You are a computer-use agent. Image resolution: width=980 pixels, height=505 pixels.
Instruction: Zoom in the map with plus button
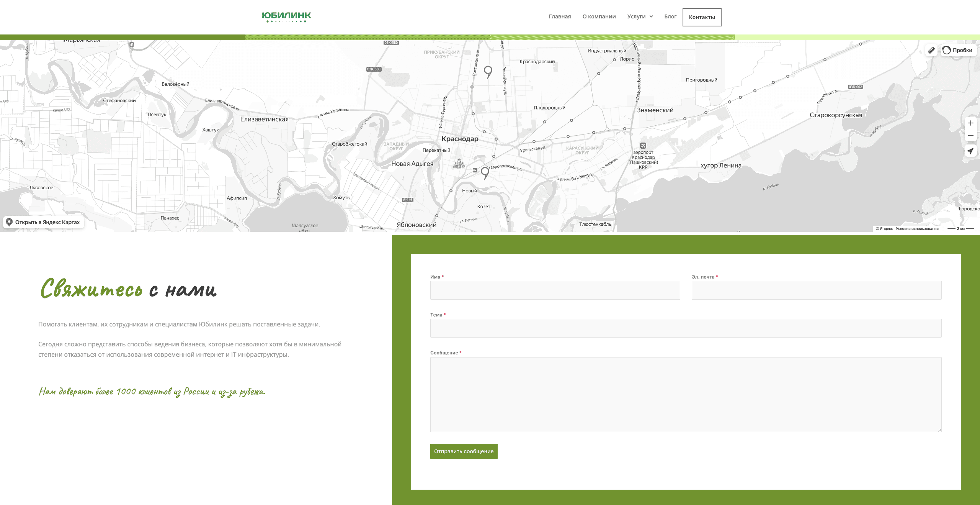coord(970,123)
